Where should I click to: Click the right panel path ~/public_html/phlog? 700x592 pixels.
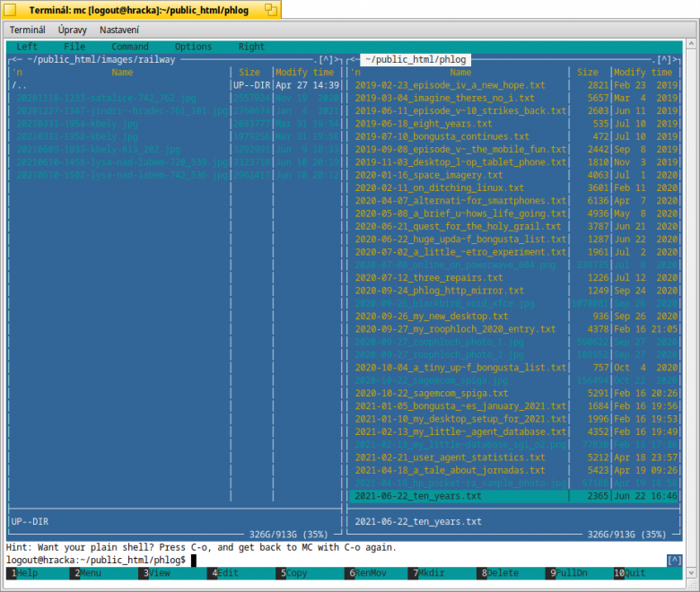pyautogui.click(x=416, y=59)
